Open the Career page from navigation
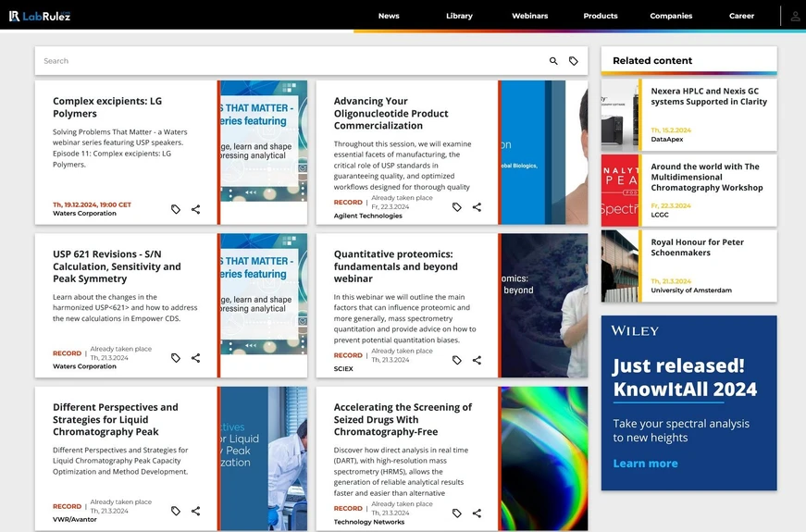 [x=741, y=16]
